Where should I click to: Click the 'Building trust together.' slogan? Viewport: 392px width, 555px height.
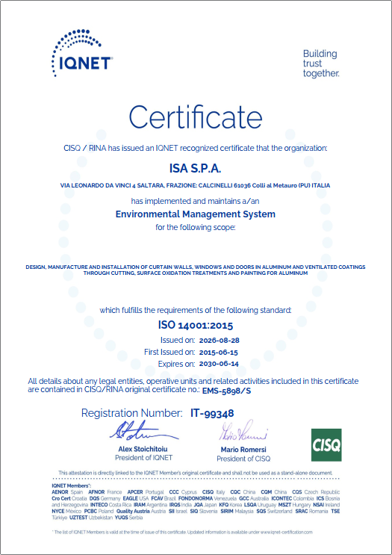click(320, 63)
